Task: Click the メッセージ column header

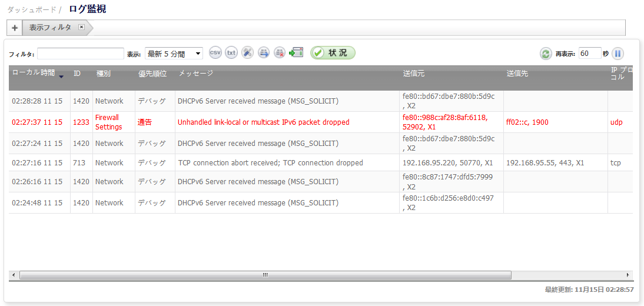Action: click(x=196, y=74)
